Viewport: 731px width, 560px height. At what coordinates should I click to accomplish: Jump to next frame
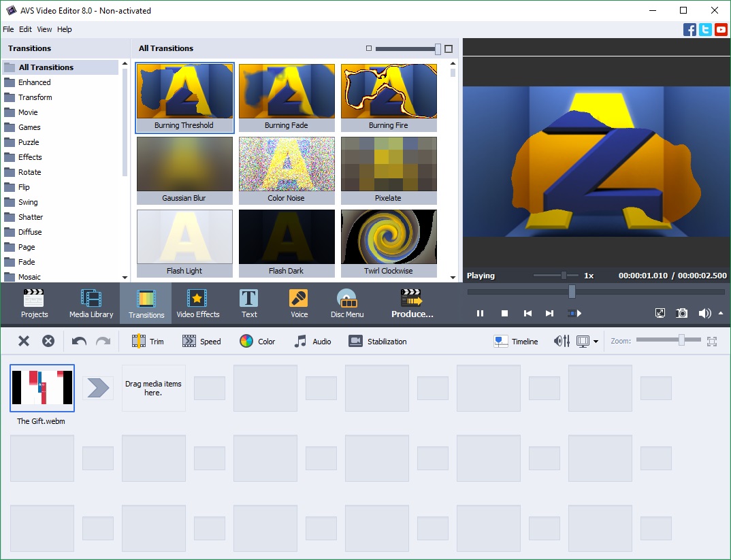(x=550, y=314)
